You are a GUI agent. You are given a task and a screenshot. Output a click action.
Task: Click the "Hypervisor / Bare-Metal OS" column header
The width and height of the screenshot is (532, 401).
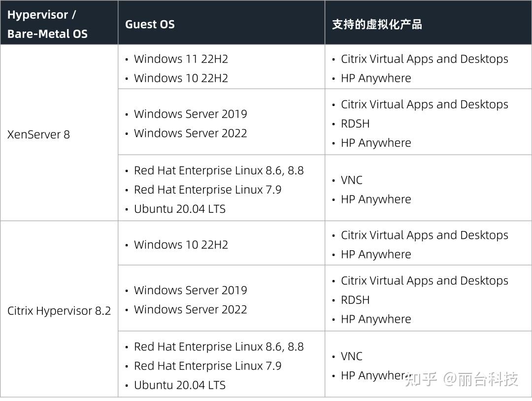click(47, 24)
